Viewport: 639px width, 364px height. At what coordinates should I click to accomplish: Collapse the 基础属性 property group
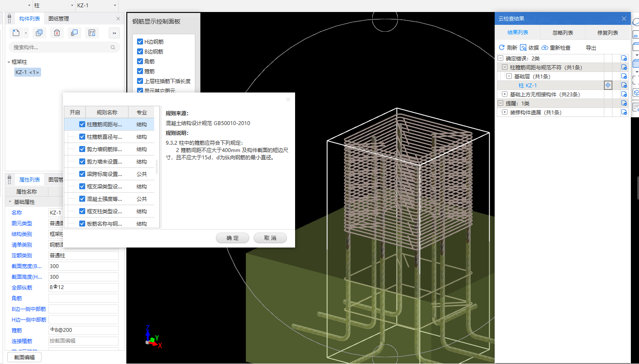click(10, 202)
